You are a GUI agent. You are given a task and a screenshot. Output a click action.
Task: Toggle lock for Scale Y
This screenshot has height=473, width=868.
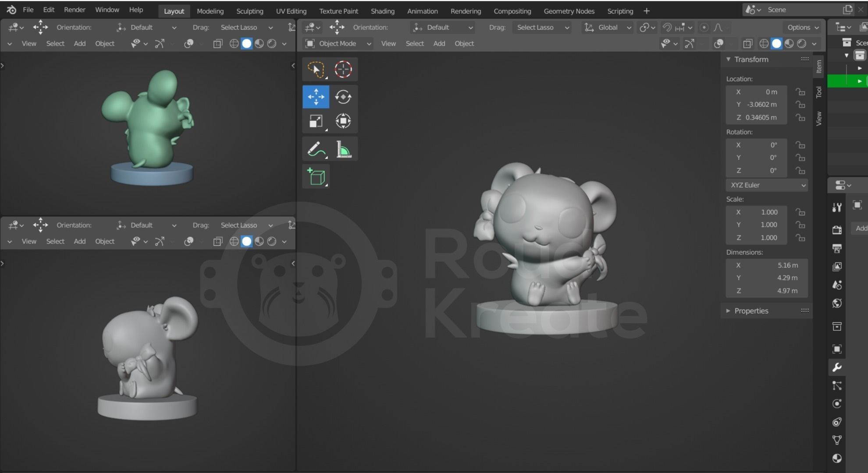pos(800,225)
